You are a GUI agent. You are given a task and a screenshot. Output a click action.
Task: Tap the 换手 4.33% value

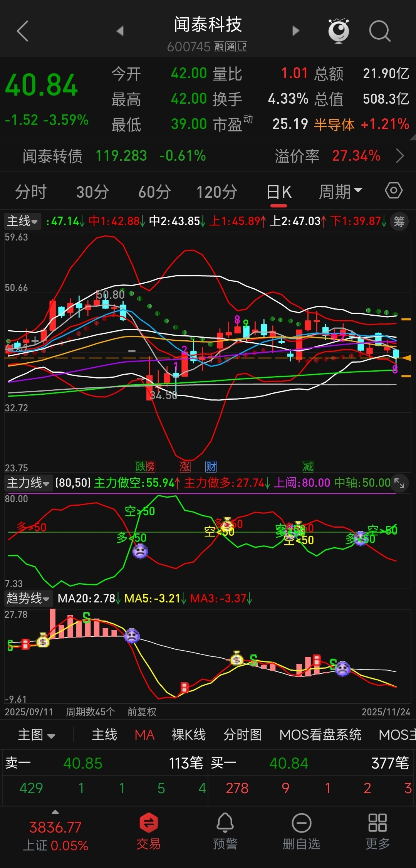pyautogui.click(x=288, y=99)
